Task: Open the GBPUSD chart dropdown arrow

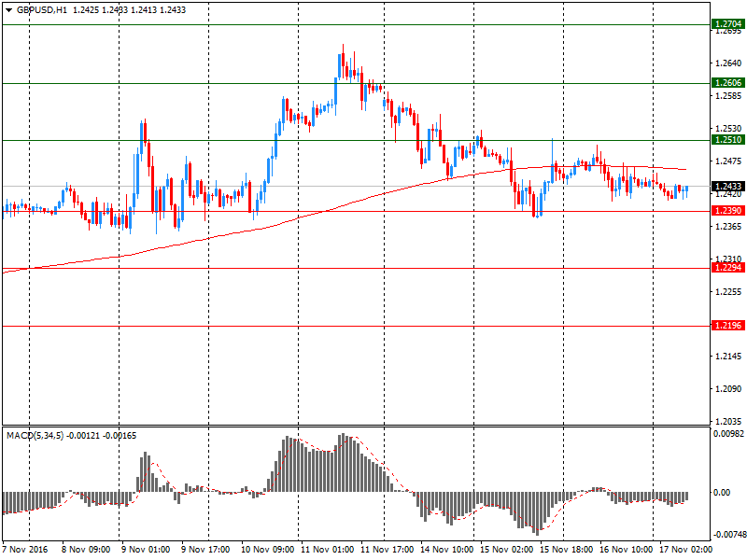Action: coord(8,10)
